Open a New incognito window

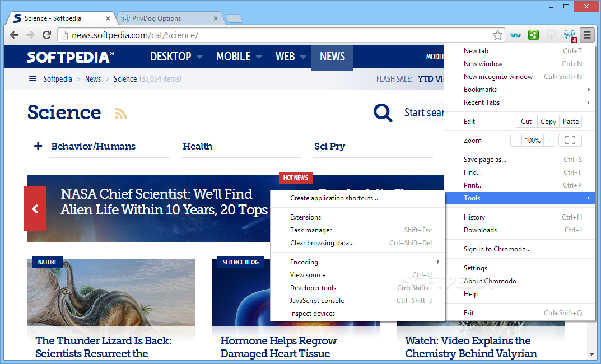tap(519, 77)
